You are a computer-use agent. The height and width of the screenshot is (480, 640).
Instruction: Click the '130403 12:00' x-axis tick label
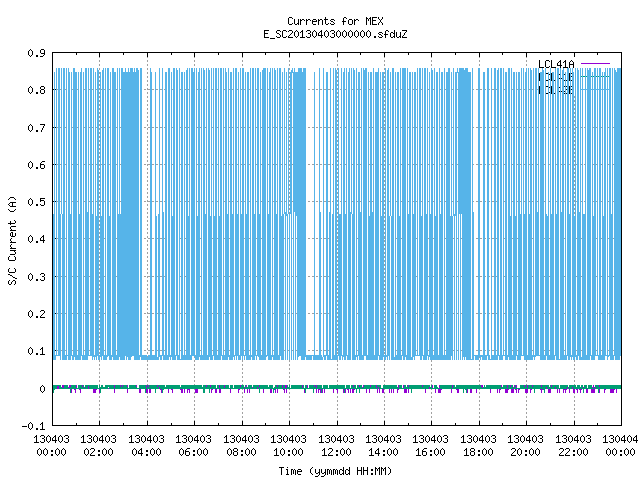click(336, 446)
